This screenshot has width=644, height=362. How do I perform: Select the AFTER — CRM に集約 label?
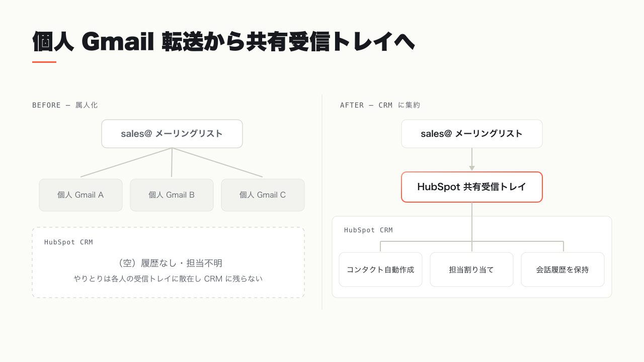(x=380, y=105)
